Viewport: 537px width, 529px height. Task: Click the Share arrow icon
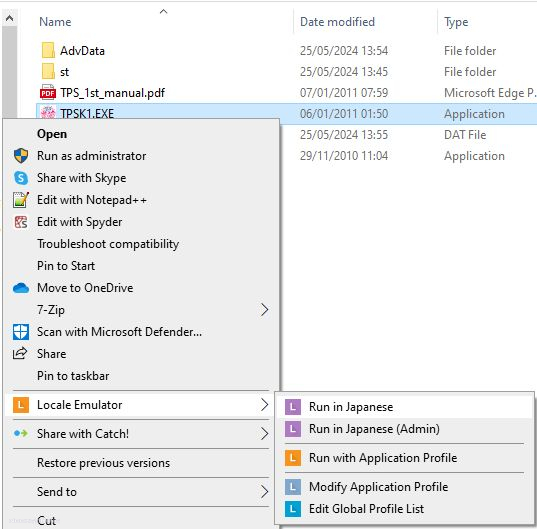[x=20, y=353]
